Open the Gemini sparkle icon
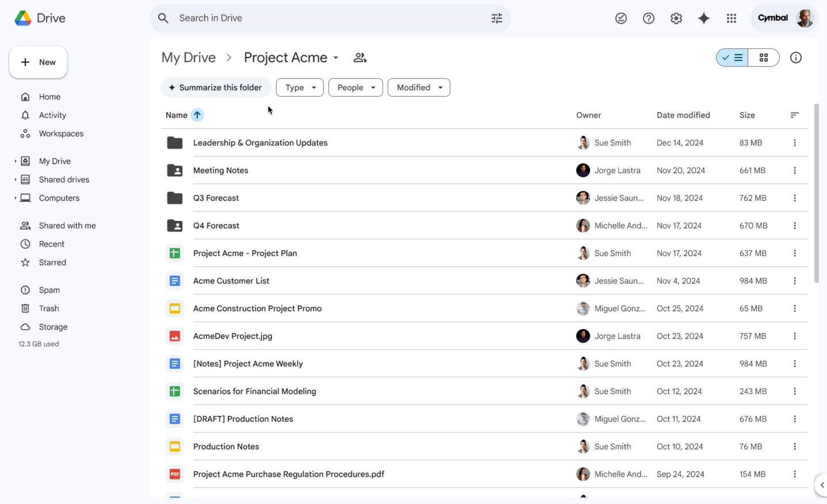Screen dimensions: 827x504 703,18
